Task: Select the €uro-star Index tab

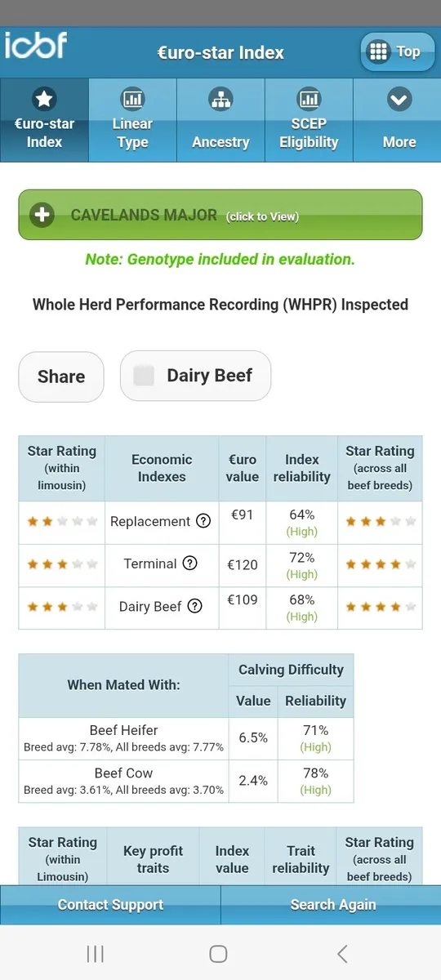Action: [44, 120]
